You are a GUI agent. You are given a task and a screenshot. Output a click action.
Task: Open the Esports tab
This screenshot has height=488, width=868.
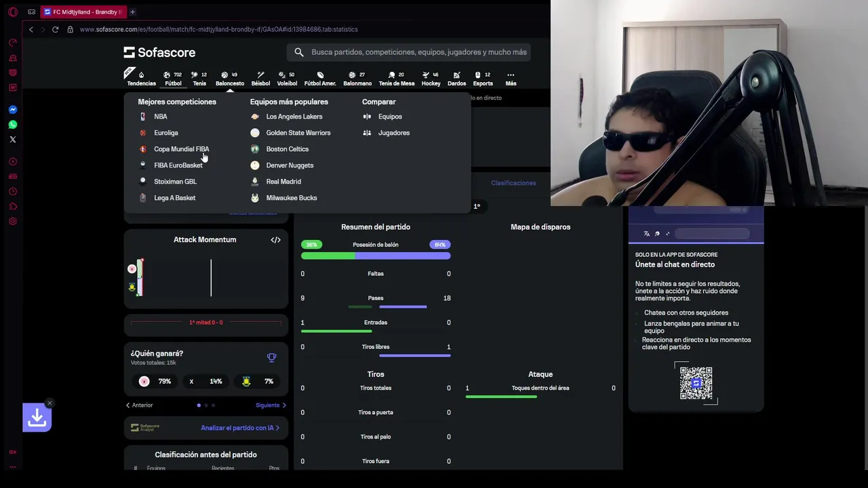[483, 79]
